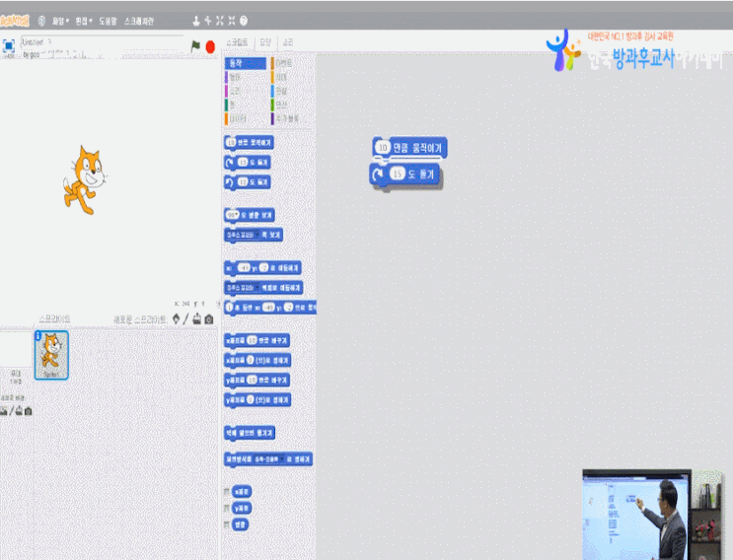Click the 벽에 닿으면 튕기기 block

[x=250, y=433]
